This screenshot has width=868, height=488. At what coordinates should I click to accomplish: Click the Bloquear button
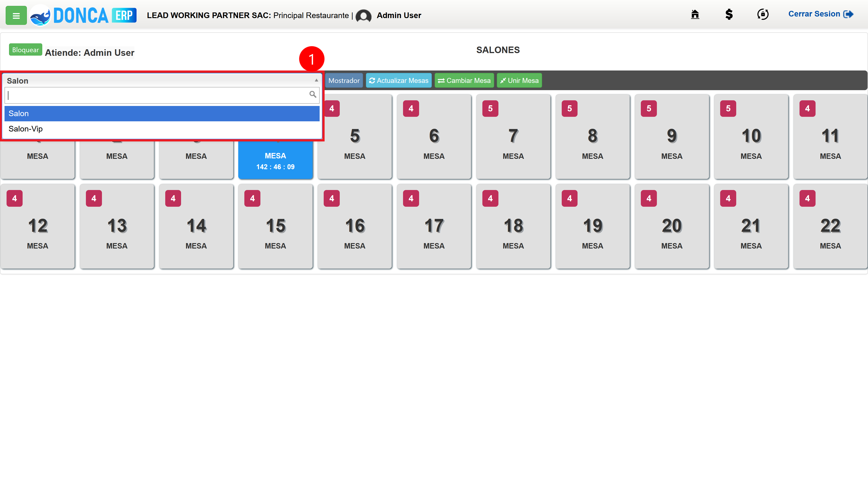tap(25, 50)
